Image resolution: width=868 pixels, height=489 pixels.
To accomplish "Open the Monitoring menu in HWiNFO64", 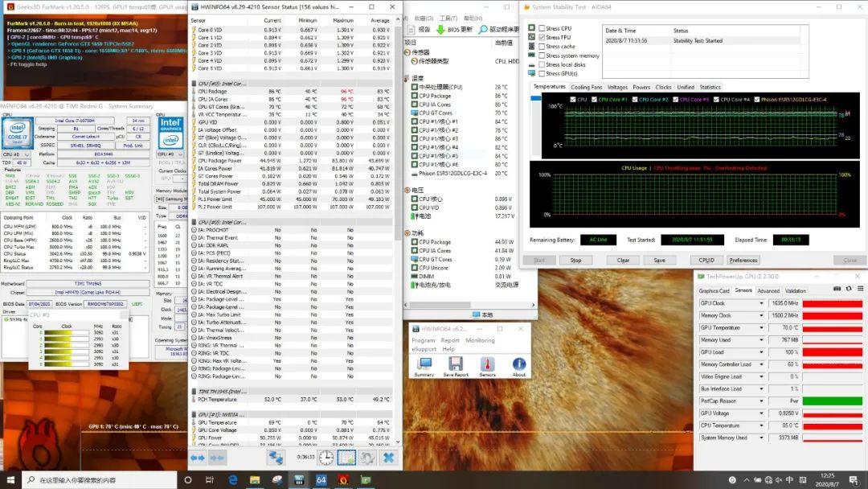I will tap(480, 340).
